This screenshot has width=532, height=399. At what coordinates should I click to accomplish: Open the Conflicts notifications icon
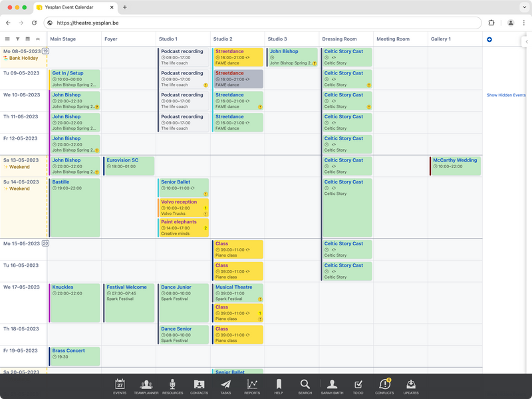point(384,386)
